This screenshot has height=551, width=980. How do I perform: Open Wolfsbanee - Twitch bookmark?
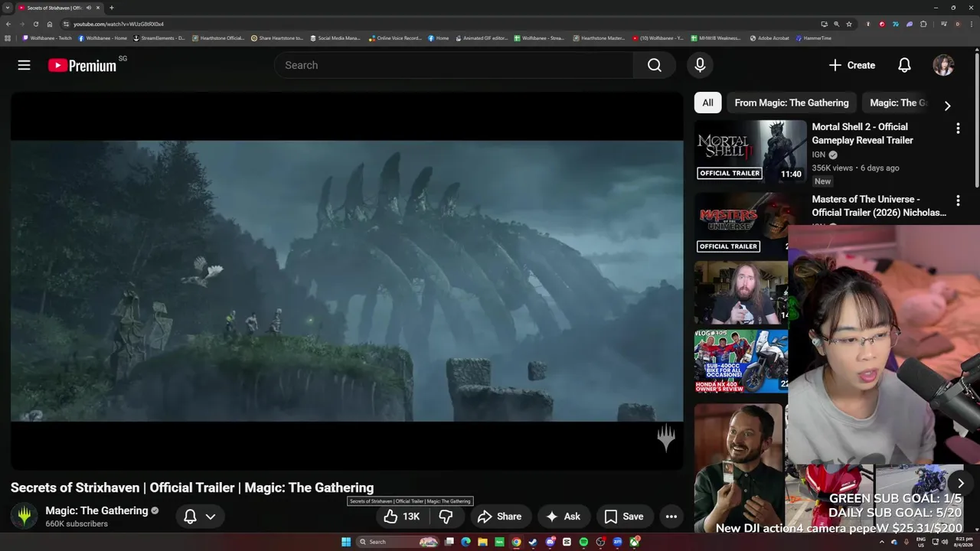pos(47,37)
